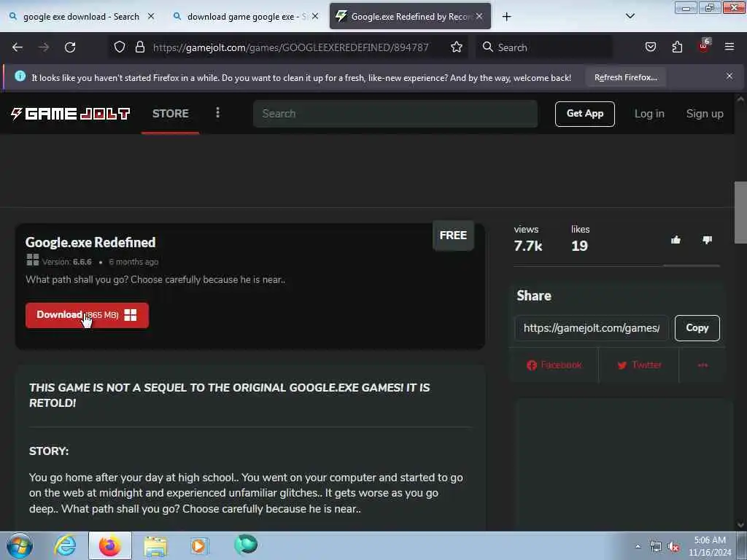The image size is (747, 560).
Task: Show hidden system tray icons
Action: coord(638,547)
